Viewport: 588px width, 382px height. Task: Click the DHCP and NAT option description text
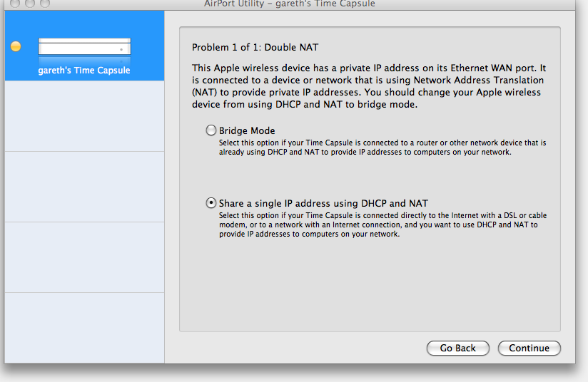[x=383, y=224]
